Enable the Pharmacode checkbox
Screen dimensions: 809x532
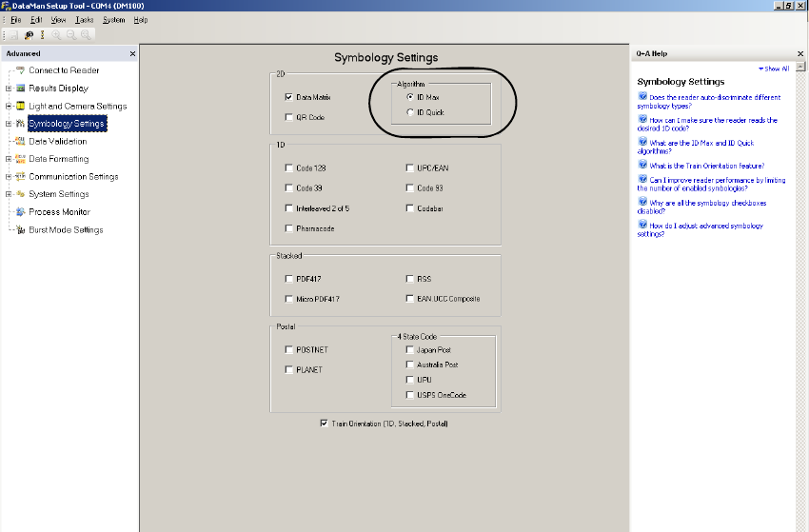pyautogui.click(x=289, y=228)
